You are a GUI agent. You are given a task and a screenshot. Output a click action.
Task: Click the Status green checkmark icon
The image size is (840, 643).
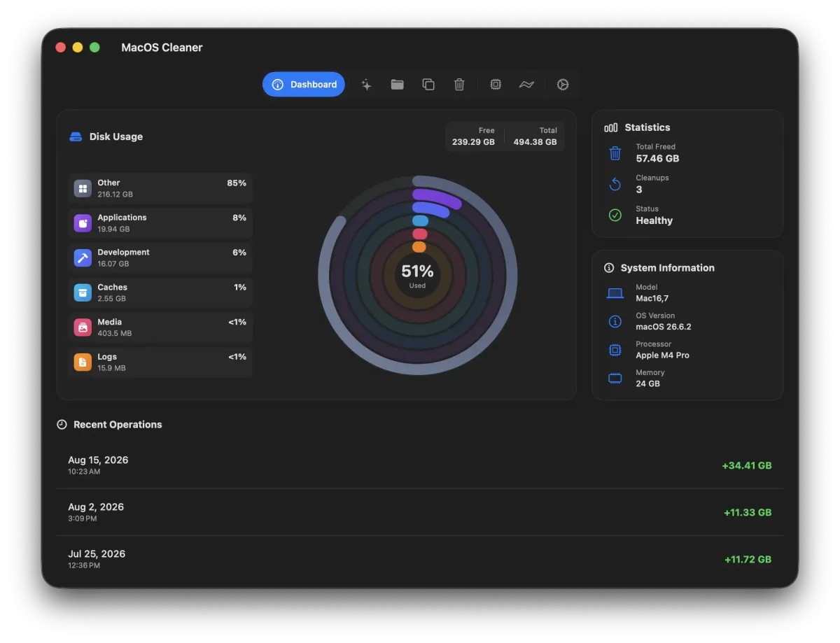click(615, 215)
